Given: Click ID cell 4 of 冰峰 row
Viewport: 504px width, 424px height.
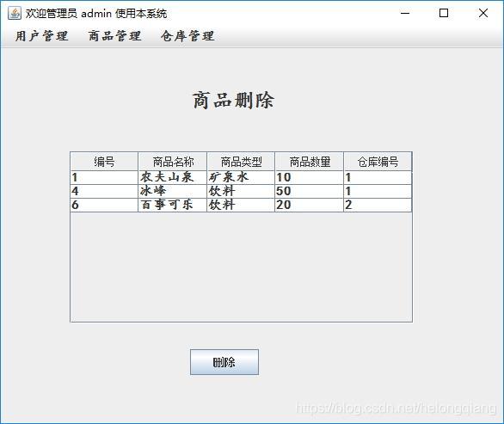Looking at the screenshot, I should 104,191.
